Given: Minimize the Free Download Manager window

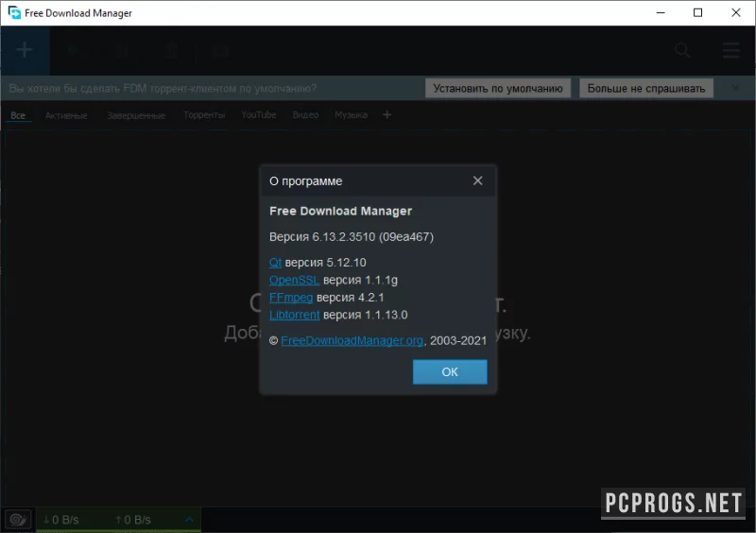Looking at the screenshot, I should point(661,12).
